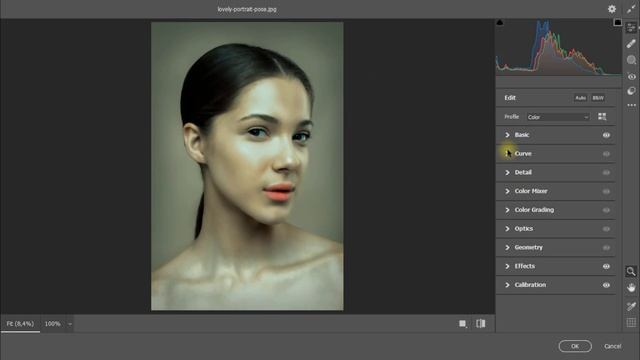Select the 100% zoom option
Viewport: 640px width, 360px height.
pyautogui.click(x=53, y=324)
